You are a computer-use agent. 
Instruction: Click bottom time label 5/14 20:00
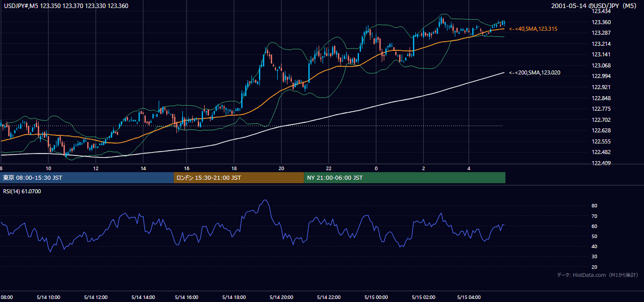(281, 297)
